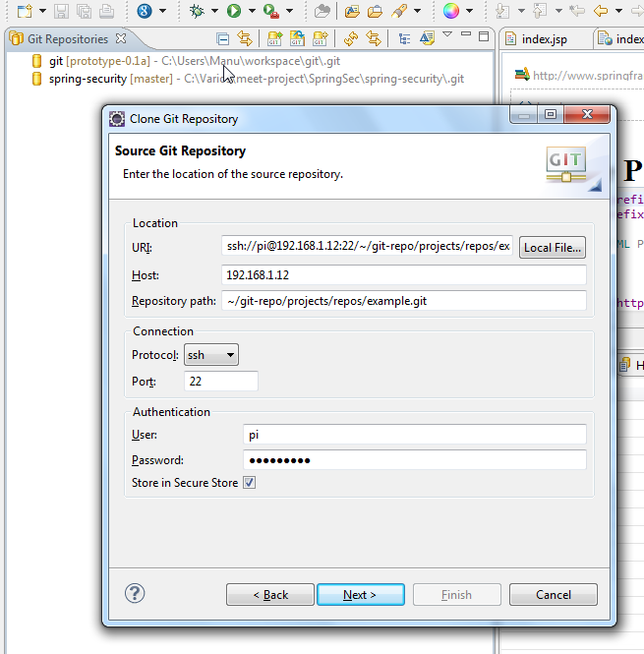Viewport: 644px width, 654px height.
Task: Click Collapse All in Git Repositories view
Action: (x=223, y=38)
